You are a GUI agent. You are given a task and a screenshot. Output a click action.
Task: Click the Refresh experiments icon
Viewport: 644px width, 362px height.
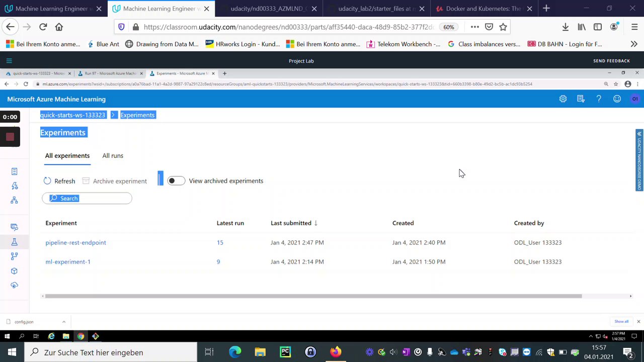click(47, 181)
